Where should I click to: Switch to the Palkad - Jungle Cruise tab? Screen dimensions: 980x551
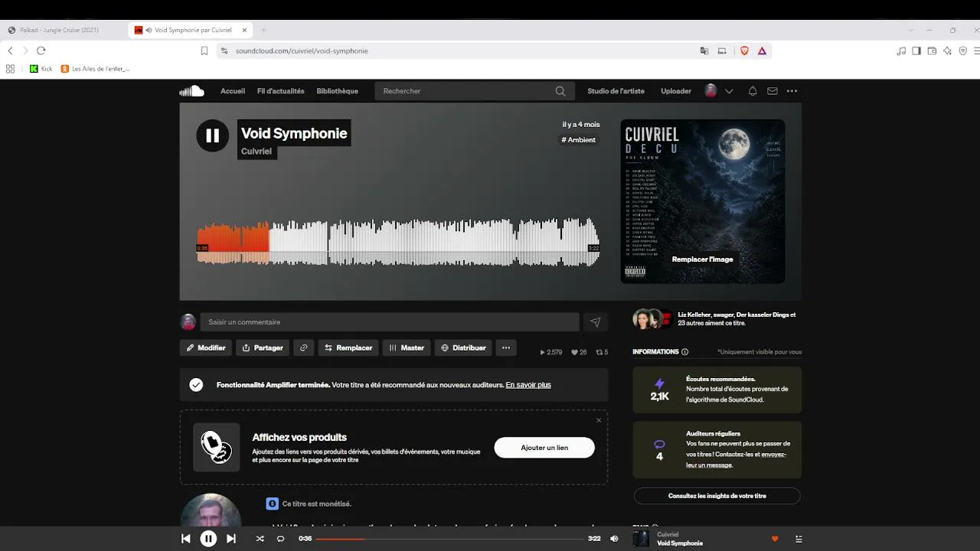coord(60,30)
